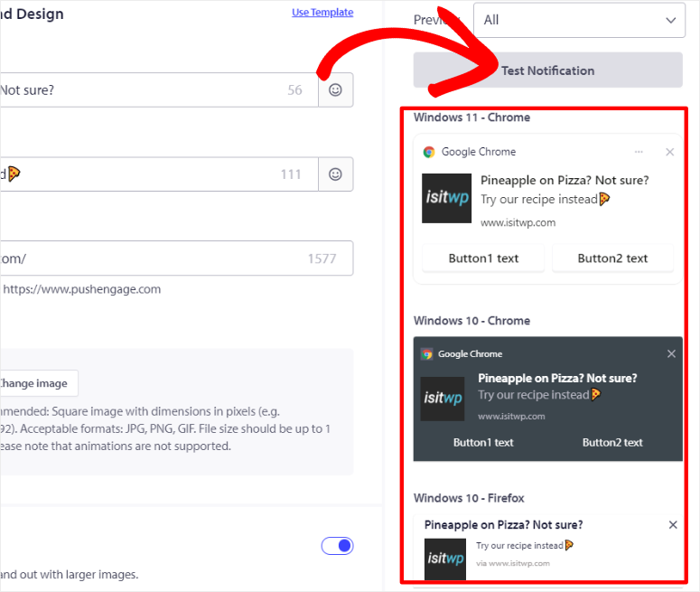Click isitwp logo in Windows 11 preview
Image resolution: width=700 pixels, height=592 pixels.
tap(447, 198)
